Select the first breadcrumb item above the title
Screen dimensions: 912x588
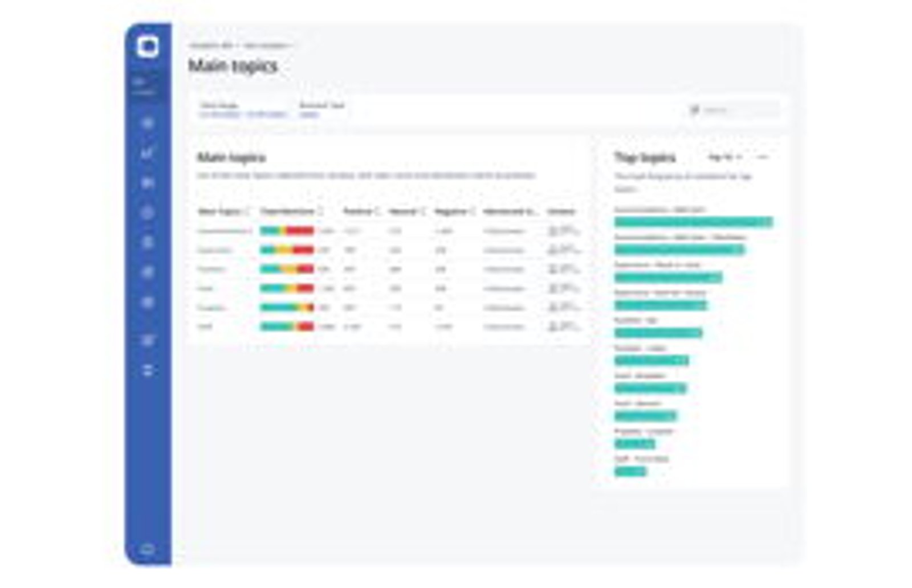pyautogui.click(x=211, y=45)
